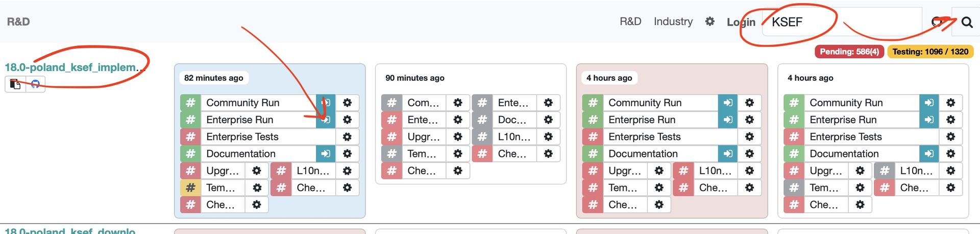Open Documentation gear dropdown in 82 minutes batch

(347, 154)
